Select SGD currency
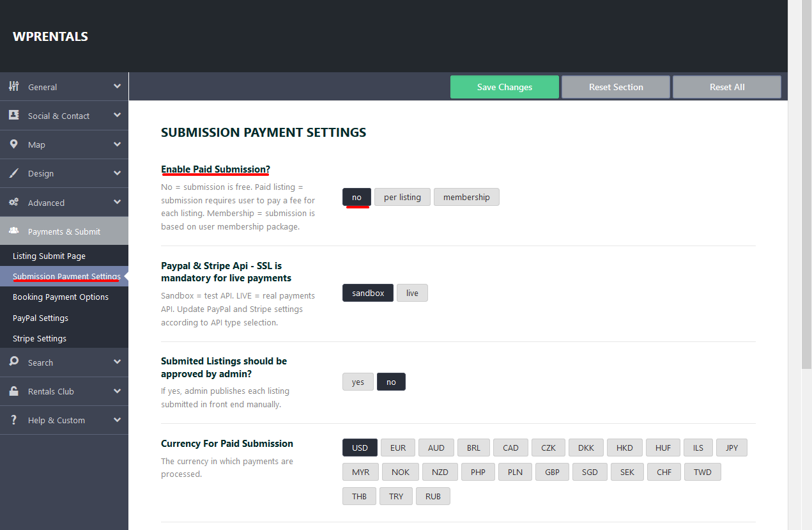The width and height of the screenshot is (812, 530). [x=590, y=472]
